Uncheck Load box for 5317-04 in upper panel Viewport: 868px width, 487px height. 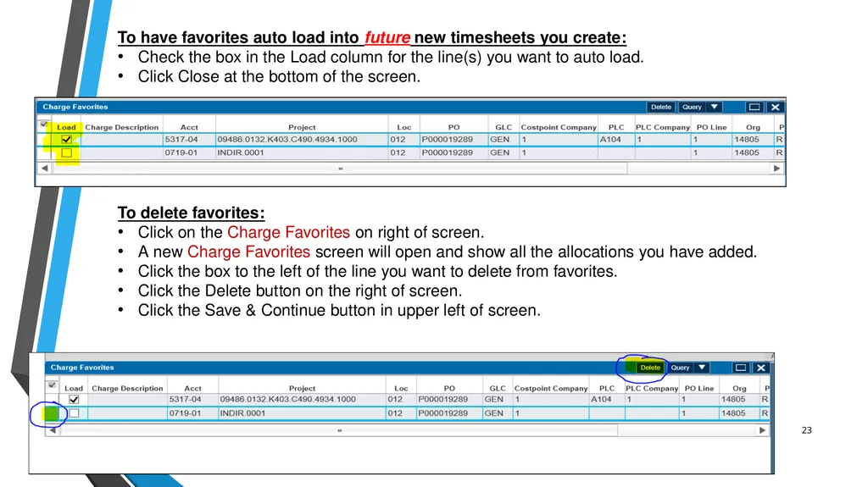tap(66, 140)
